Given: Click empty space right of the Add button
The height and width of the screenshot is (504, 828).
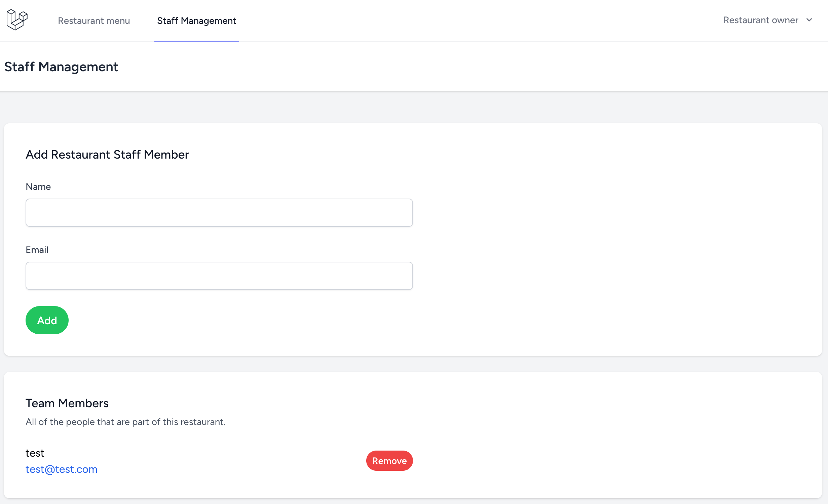Looking at the screenshot, I should tap(235, 320).
